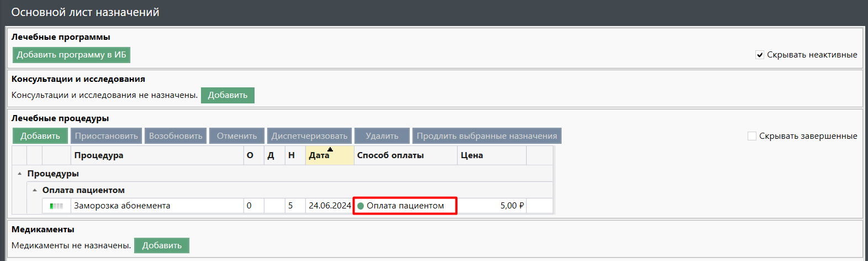Click the Возобновить button
Screen dimensions: 868x261
point(176,136)
